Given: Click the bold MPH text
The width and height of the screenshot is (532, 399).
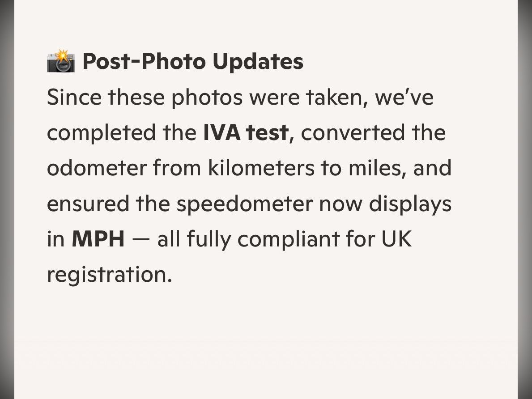Looking at the screenshot, I should [98, 239].
